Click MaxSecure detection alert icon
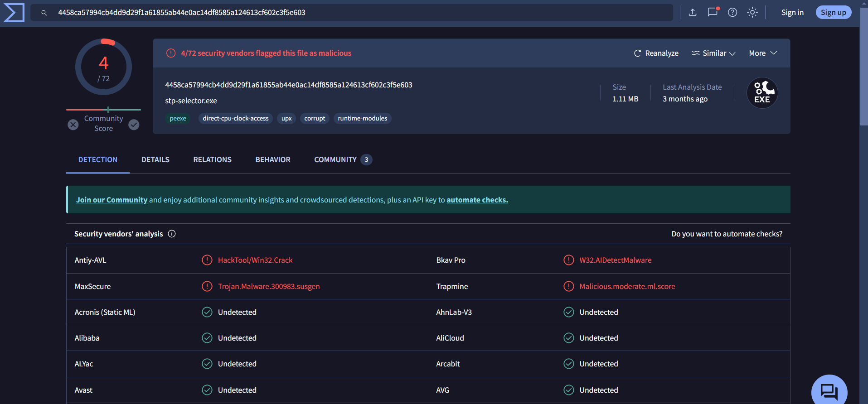Viewport: 868px width, 404px height. pos(207,286)
